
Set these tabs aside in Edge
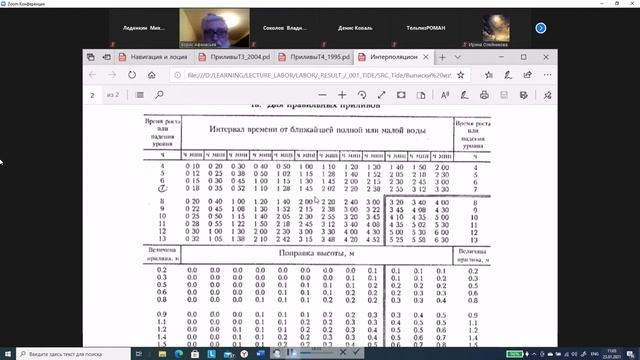(107, 57)
